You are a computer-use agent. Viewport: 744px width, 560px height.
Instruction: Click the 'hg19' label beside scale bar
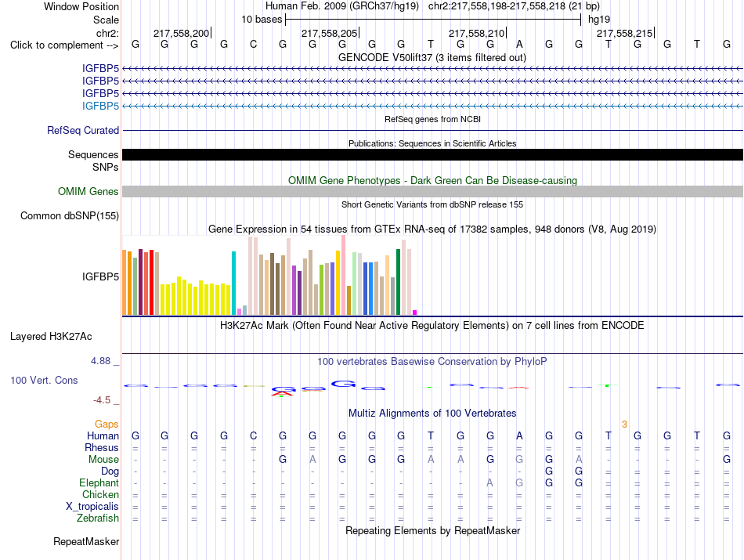[599, 20]
